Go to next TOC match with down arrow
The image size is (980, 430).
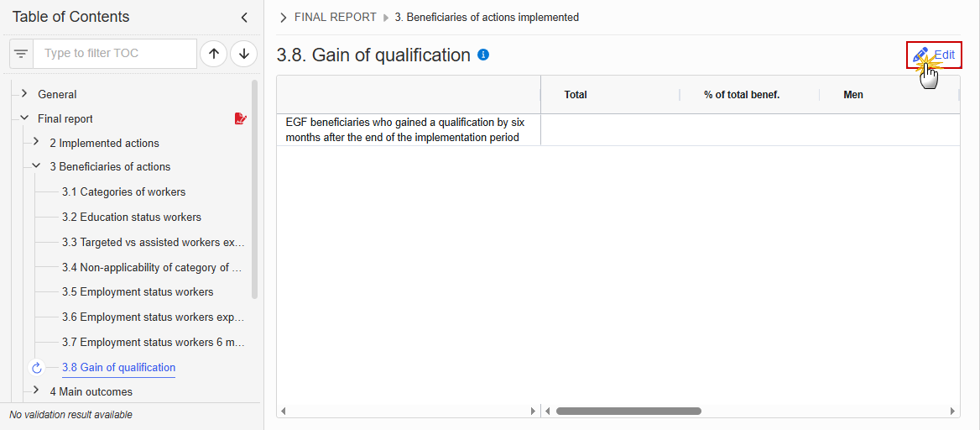244,54
